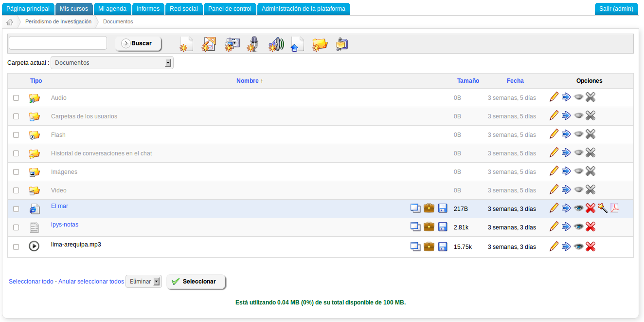The height and width of the screenshot is (322, 644).
Task: Click the create folder toolbar icon
Action: coord(320,44)
